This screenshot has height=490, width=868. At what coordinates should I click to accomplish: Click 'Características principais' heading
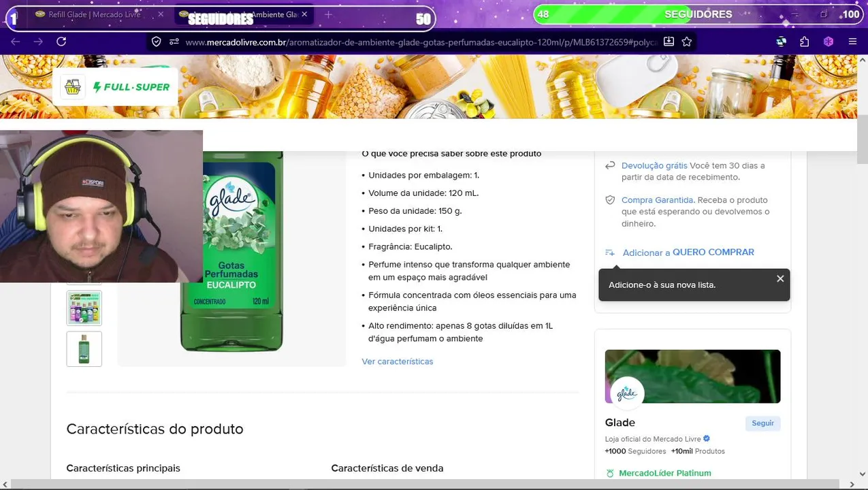pos(123,468)
